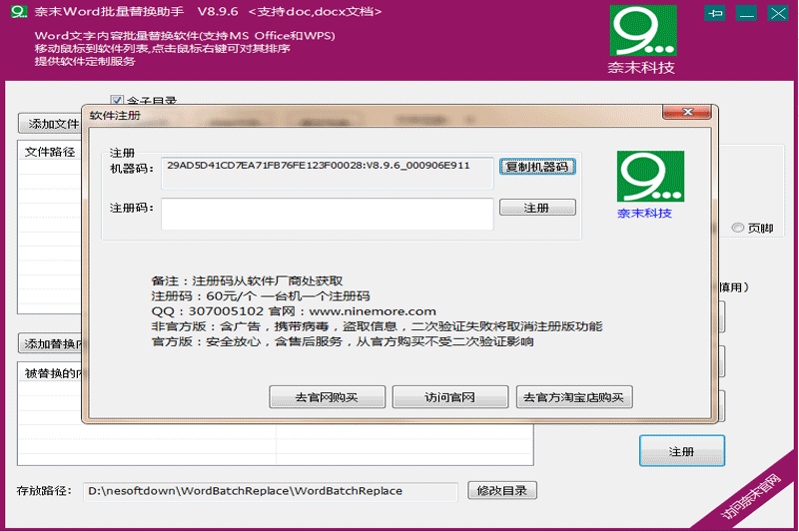This screenshot has width=799, height=532.
Task: Click 修改目录 button
Action: coord(502,491)
